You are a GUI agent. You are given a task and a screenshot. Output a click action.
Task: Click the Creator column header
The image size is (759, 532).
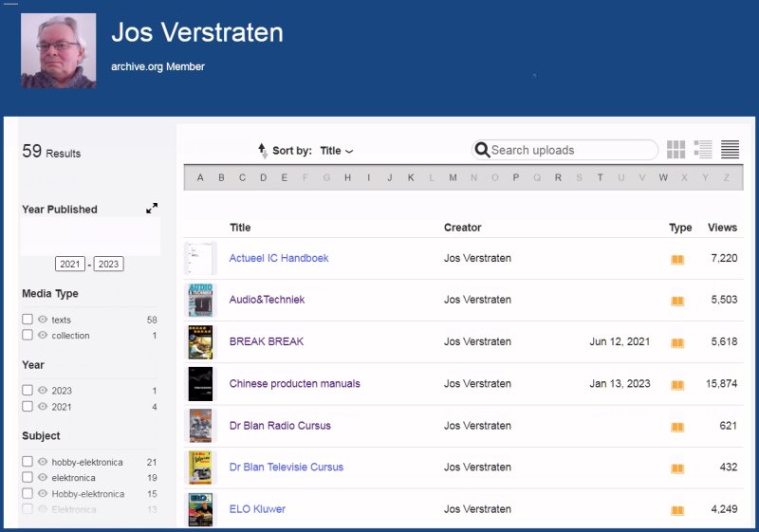click(462, 228)
